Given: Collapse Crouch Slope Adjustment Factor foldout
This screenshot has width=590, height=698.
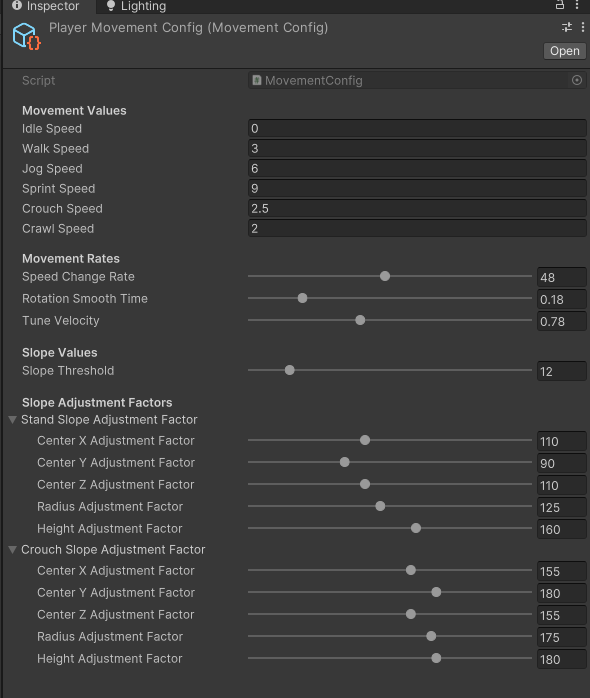Looking at the screenshot, I should click(12, 550).
